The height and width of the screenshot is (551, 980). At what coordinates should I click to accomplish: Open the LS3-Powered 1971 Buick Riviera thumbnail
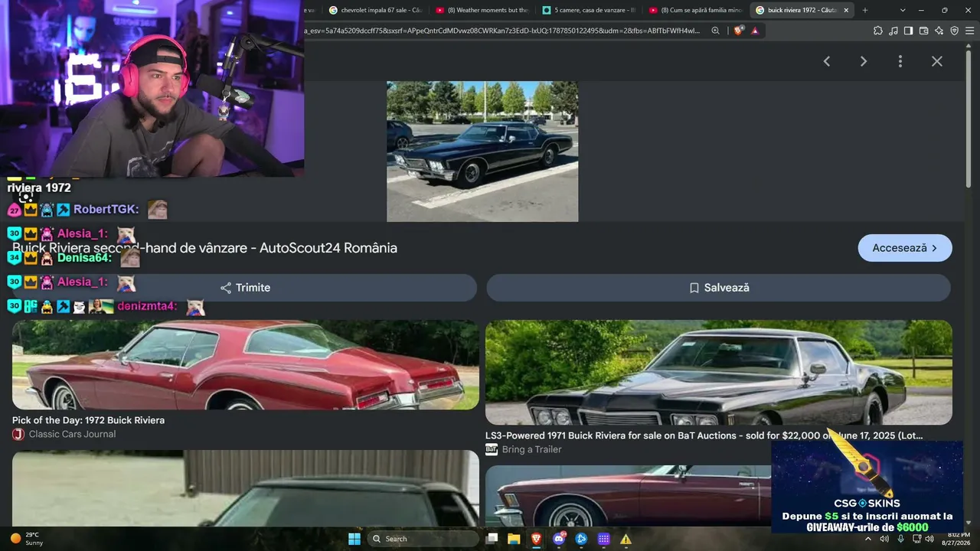coord(719,373)
